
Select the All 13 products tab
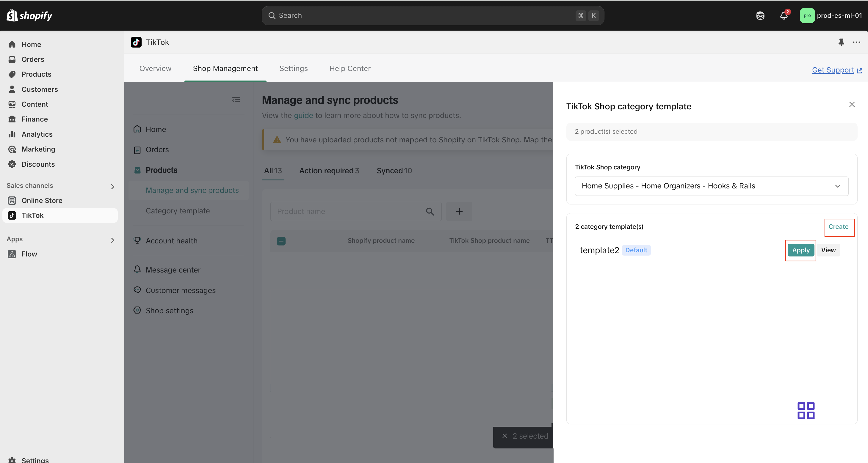pyautogui.click(x=273, y=171)
